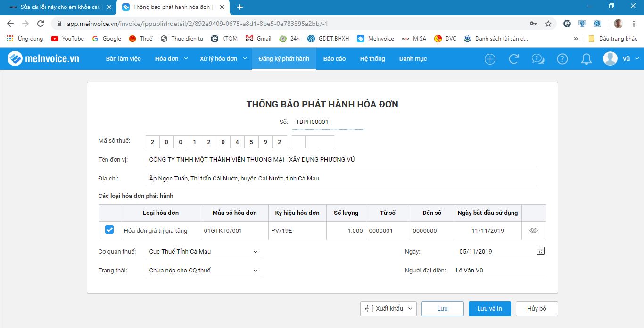Click Mẫu số cell 01GTKT0/001
Screen dimensions: 644x328
point(235,231)
